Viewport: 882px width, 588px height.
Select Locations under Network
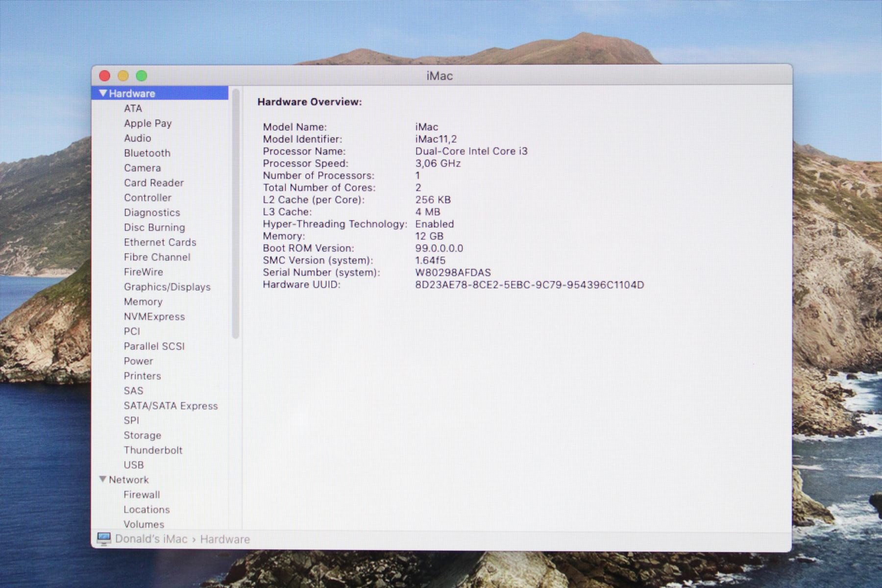(x=147, y=510)
